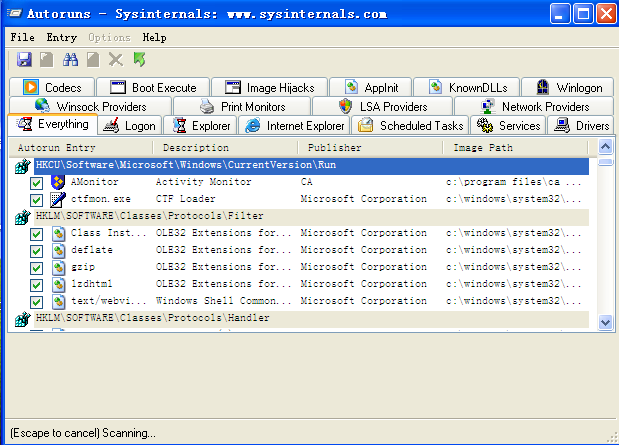Uncheck the ctfmon.exe entry checkbox

click(36, 200)
